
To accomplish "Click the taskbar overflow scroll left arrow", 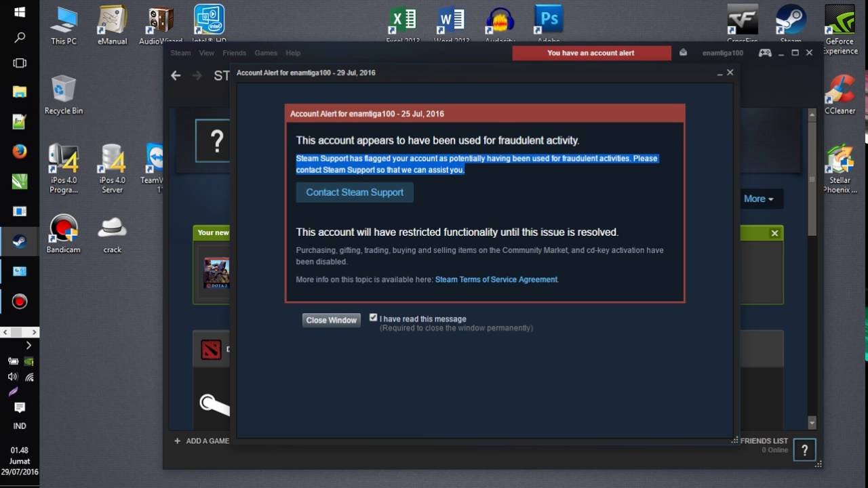I will point(5,332).
